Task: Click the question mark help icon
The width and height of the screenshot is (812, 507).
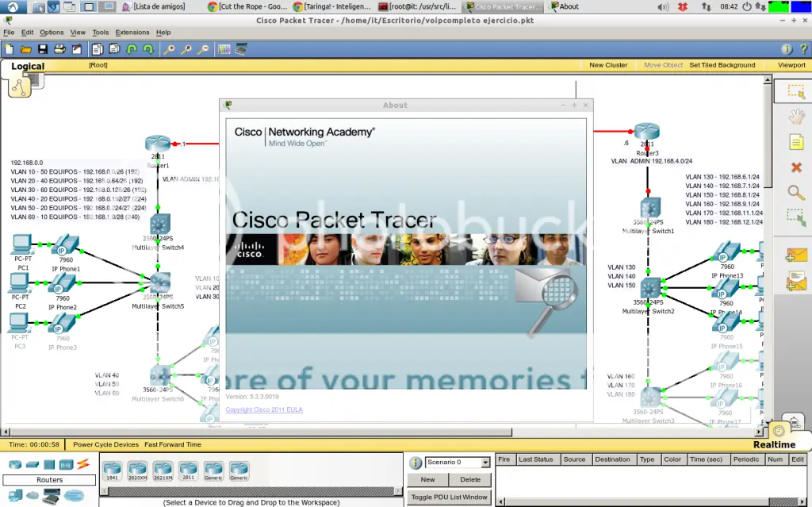Action: 804,49
